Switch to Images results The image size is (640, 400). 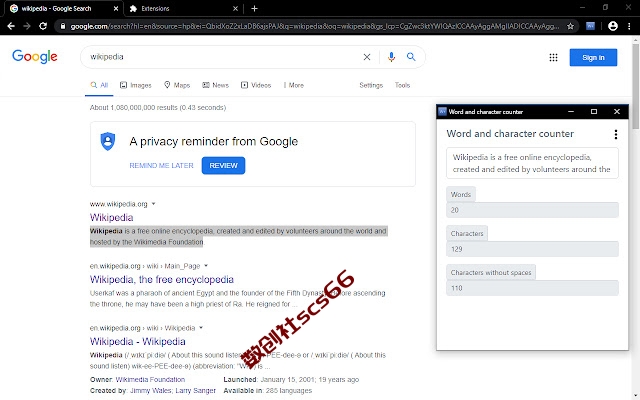136,85
